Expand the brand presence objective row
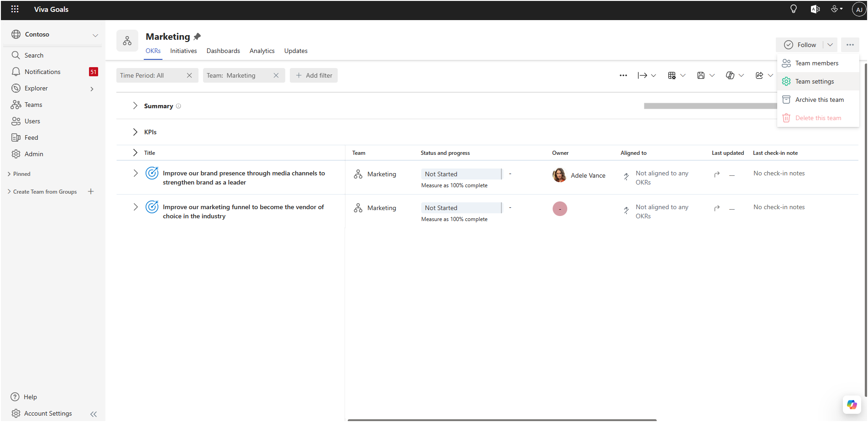This screenshot has width=868, height=422. click(136, 173)
